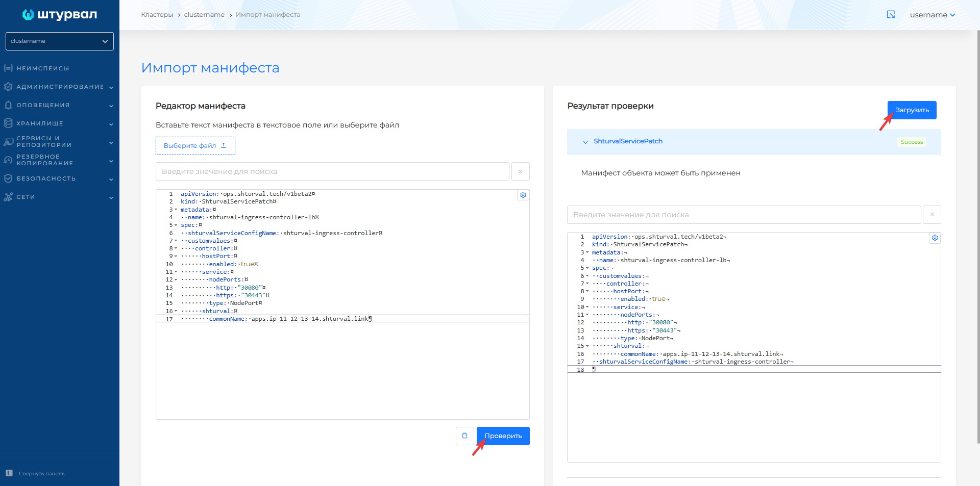Click the Штурвал logo

pyautogui.click(x=60, y=15)
